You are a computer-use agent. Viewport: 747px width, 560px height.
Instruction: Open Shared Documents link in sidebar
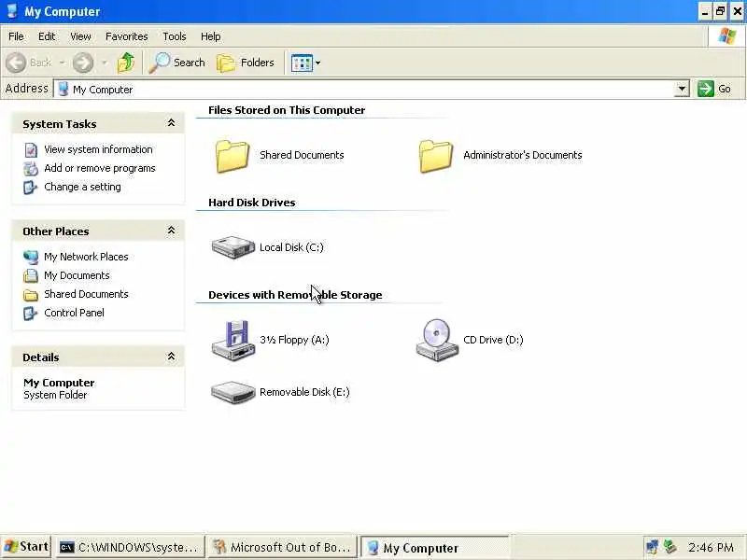[x=86, y=294]
